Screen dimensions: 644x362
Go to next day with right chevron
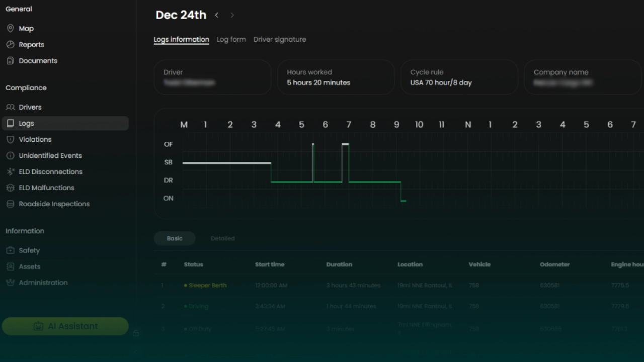[x=232, y=15]
